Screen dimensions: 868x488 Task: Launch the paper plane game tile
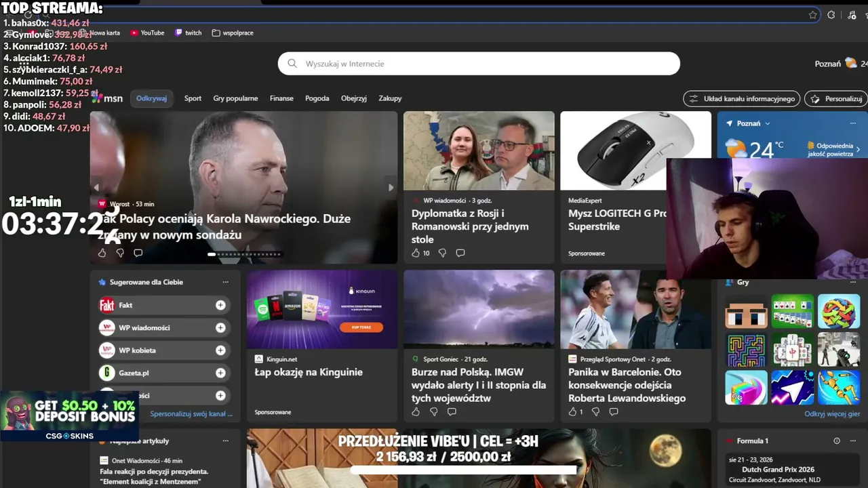793,387
